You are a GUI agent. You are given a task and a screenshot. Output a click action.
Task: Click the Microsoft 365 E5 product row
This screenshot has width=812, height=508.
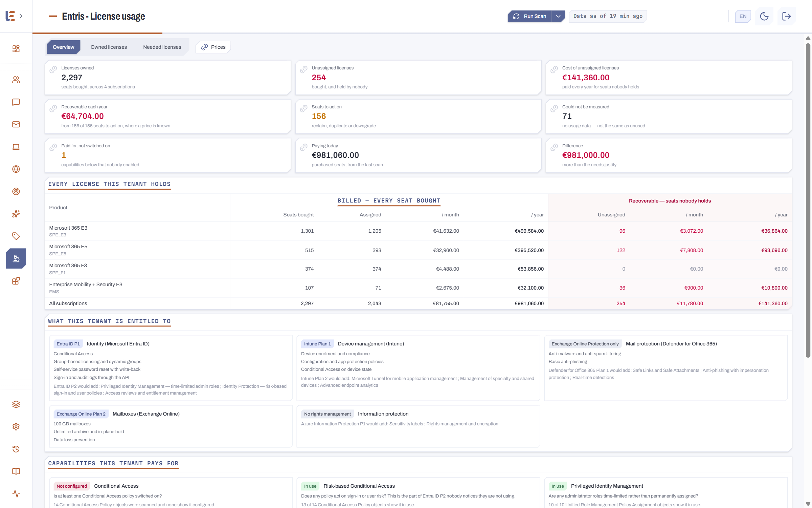pos(419,250)
